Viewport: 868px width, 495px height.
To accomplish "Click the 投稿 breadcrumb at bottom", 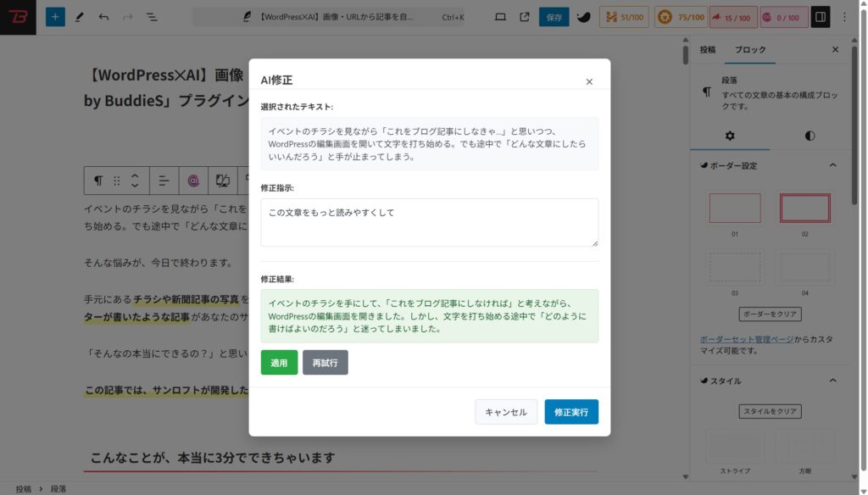I will (23, 489).
